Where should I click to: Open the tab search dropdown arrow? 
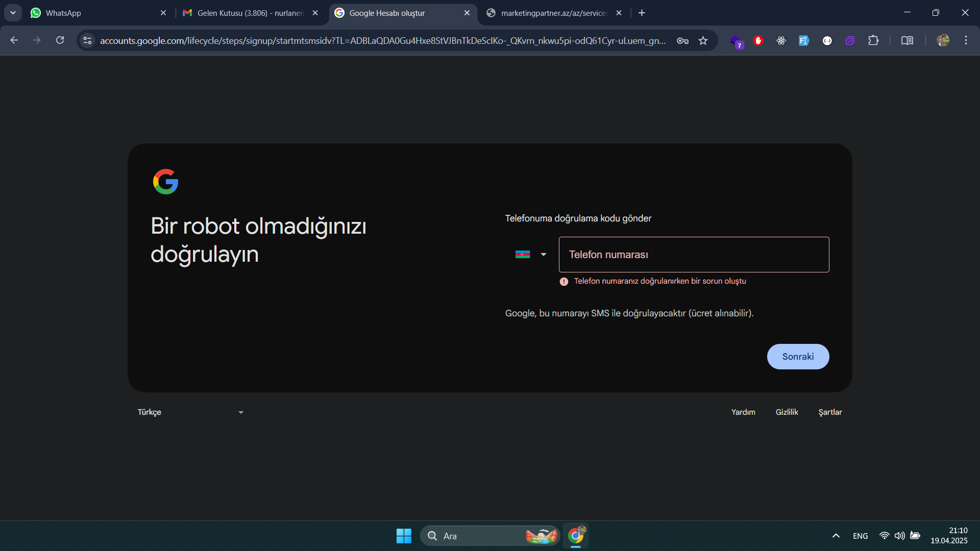tap(13, 13)
